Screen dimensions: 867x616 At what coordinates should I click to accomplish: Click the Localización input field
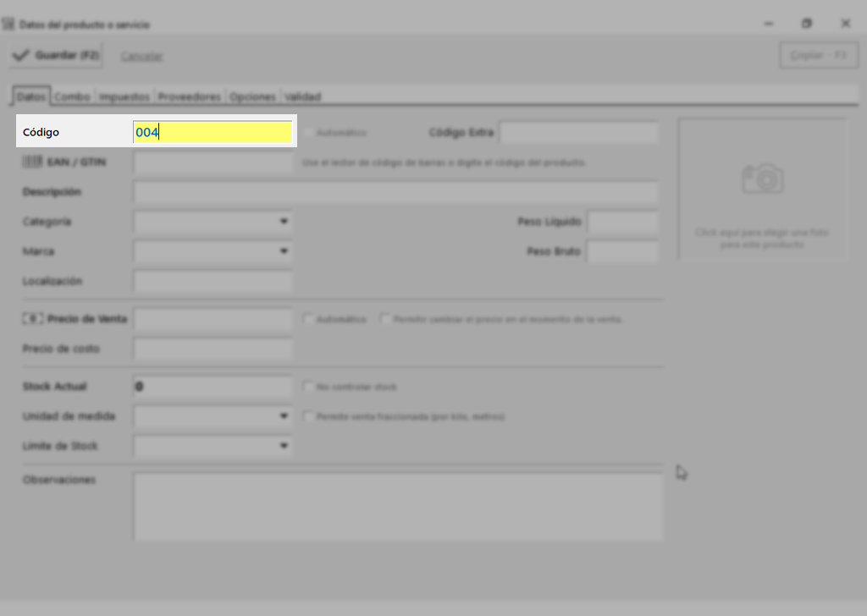(213, 281)
